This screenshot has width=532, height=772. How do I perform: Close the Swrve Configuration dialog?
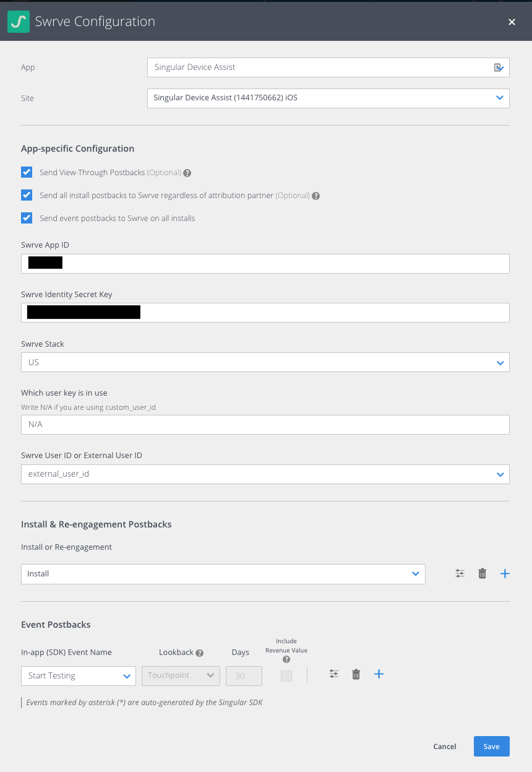(512, 22)
